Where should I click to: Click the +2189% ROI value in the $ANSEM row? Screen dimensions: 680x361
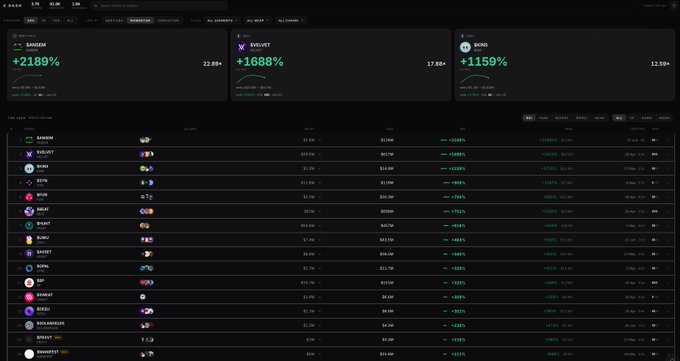coord(457,140)
